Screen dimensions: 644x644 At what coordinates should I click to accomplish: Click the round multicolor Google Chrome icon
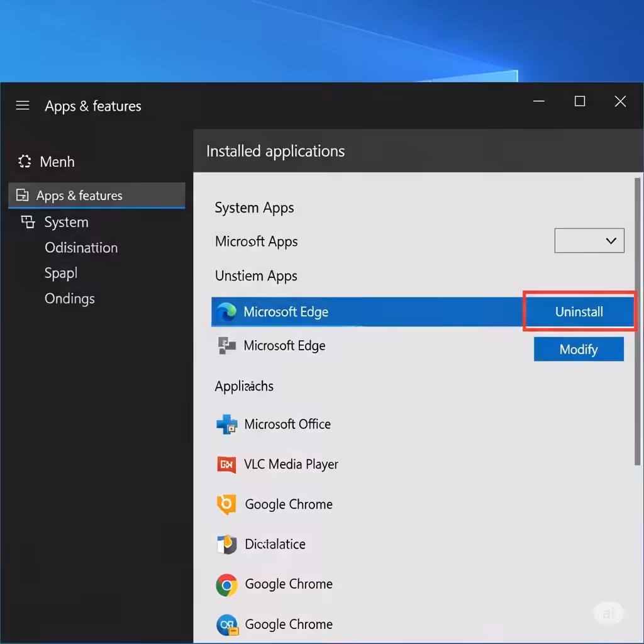[x=226, y=585]
